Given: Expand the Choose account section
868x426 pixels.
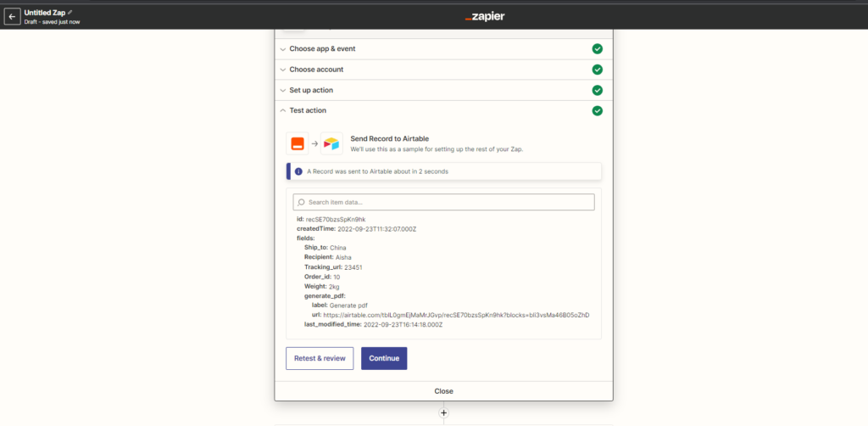Looking at the screenshot, I should tap(443, 70).
